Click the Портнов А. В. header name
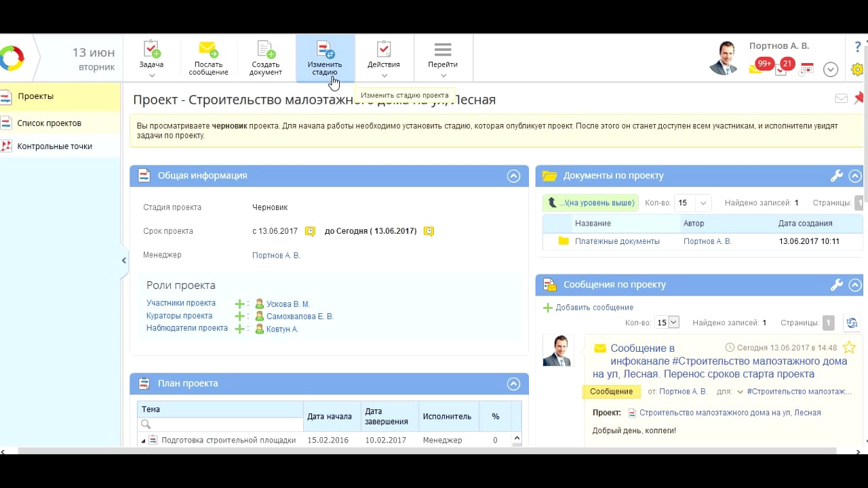The width and height of the screenshot is (868, 488). pyautogui.click(x=779, y=46)
